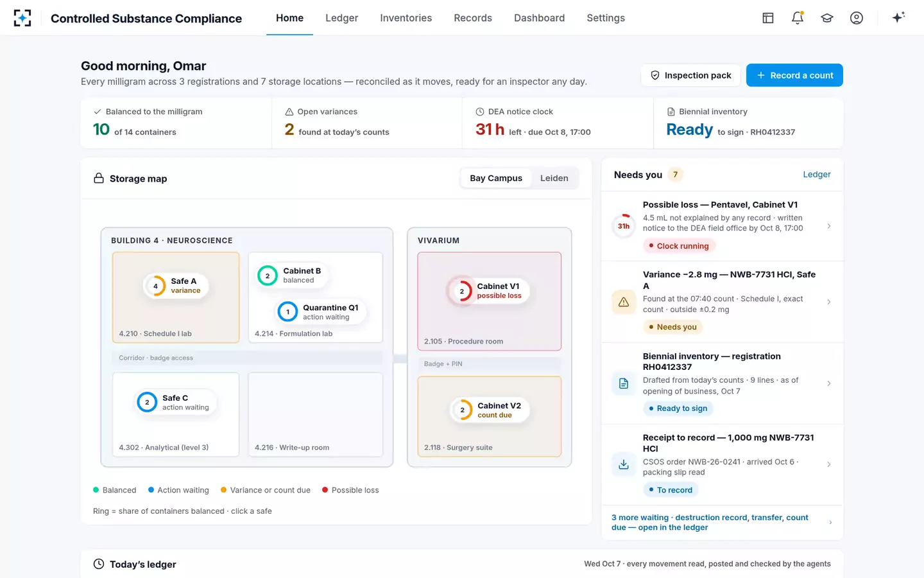
Task: Click the DEA notice clock card
Action: coord(558,123)
